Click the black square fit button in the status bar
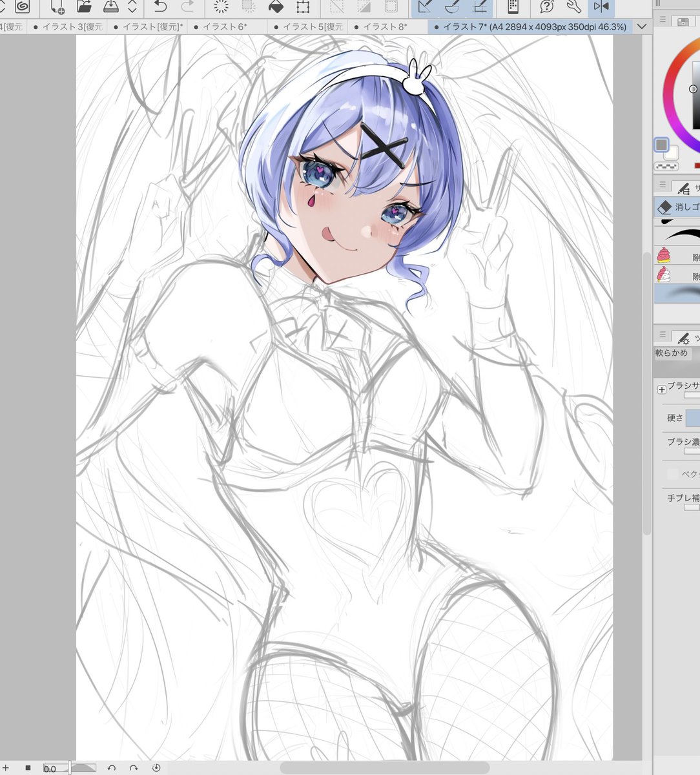700x775 pixels. coord(28,768)
